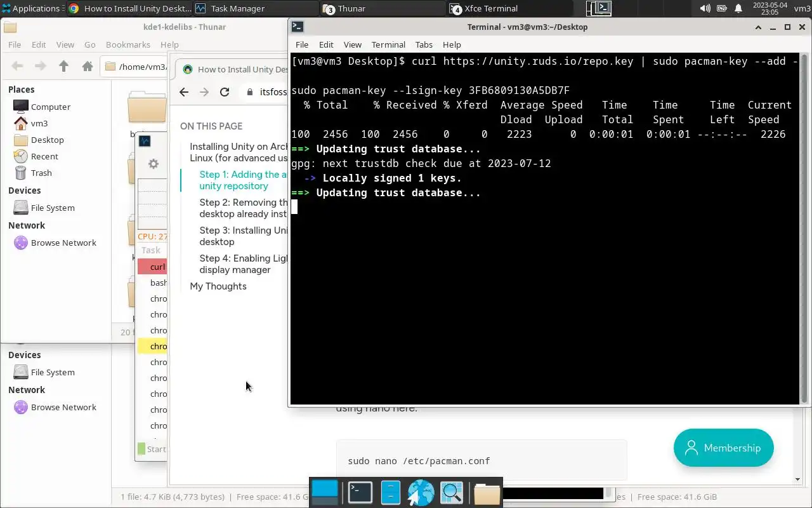Click Thunar's back arrow button

pyautogui.click(x=17, y=66)
